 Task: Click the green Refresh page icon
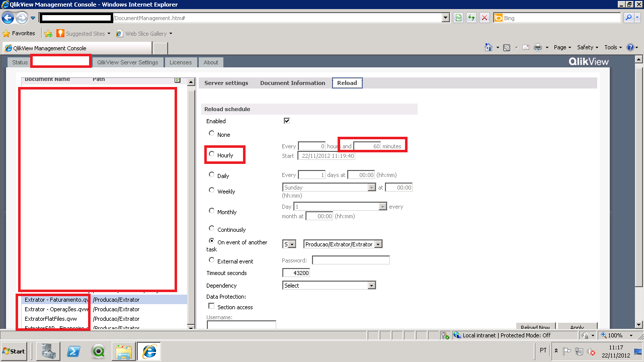pos(471,18)
